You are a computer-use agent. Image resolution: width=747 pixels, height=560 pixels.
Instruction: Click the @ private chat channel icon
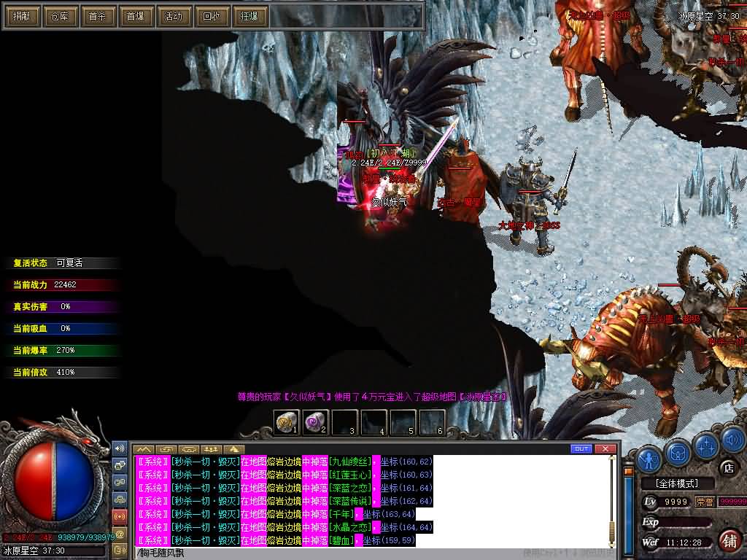[120, 534]
